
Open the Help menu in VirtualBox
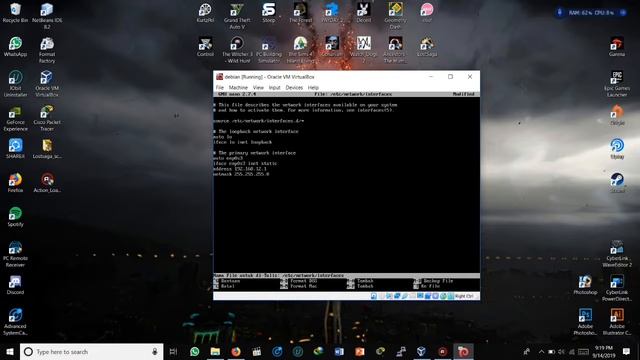(313, 88)
